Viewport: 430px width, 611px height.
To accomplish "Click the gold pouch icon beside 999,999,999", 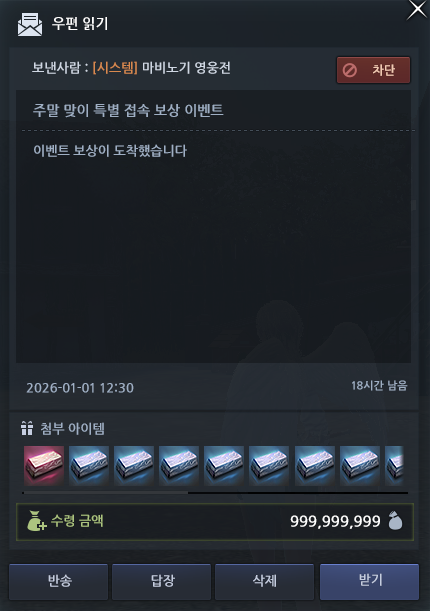I will (395, 521).
